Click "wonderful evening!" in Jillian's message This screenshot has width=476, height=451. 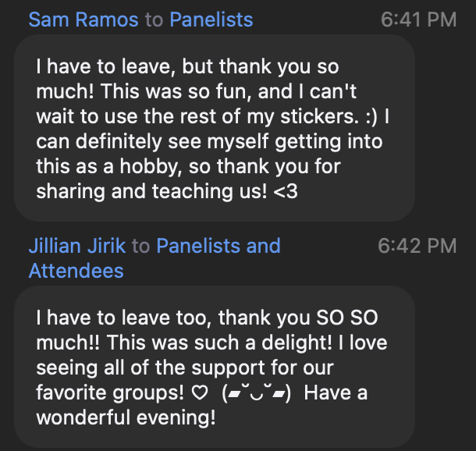(x=126, y=417)
